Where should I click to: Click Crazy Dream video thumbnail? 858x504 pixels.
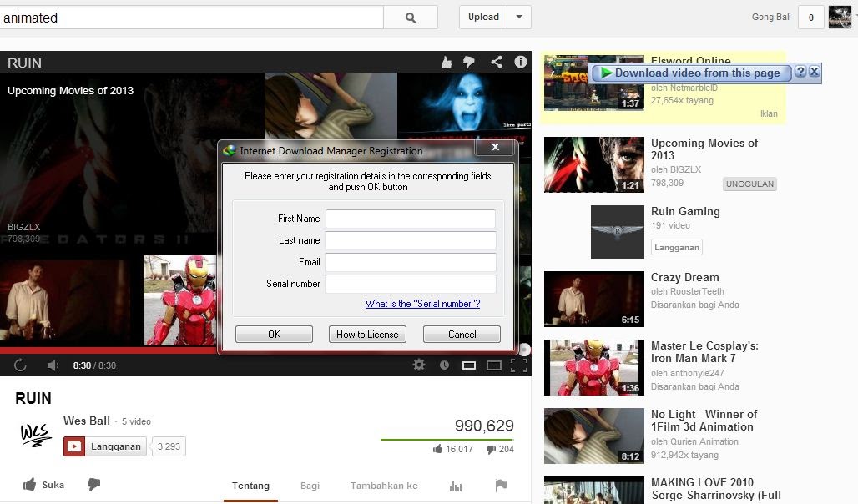click(593, 299)
